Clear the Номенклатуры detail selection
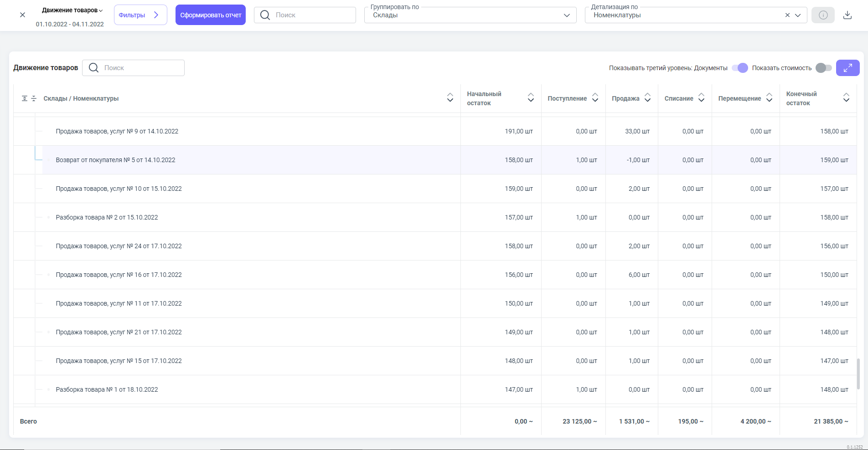Screen dimensions: 868x450 787,15
